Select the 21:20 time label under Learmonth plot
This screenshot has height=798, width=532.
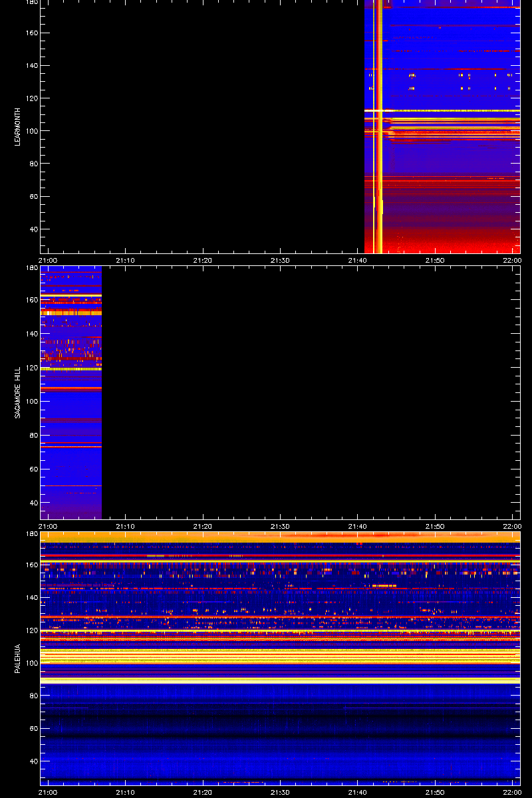tap(202, 260)
